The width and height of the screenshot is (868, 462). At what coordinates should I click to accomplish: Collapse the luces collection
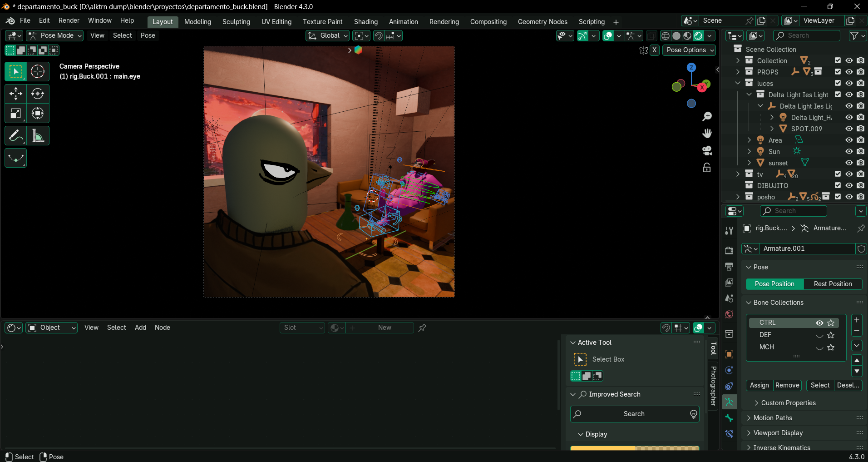tap(738, 83)
